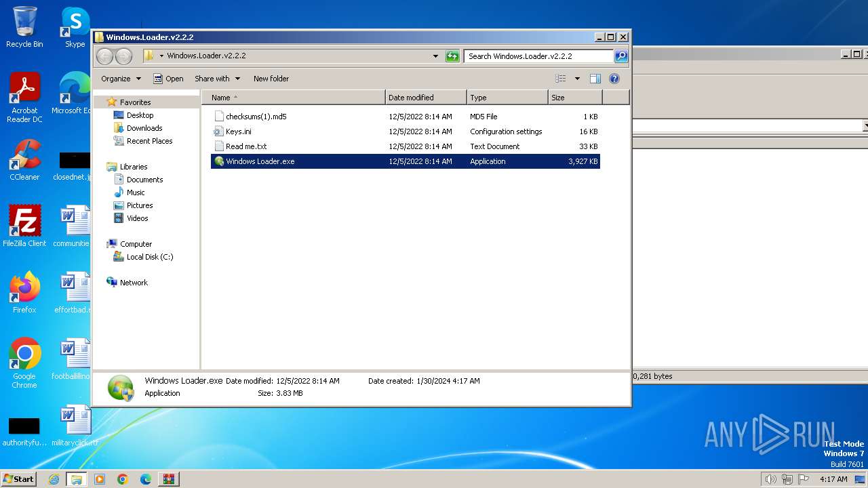
Task: Open the Music library
Action: (x=136, y=192)
